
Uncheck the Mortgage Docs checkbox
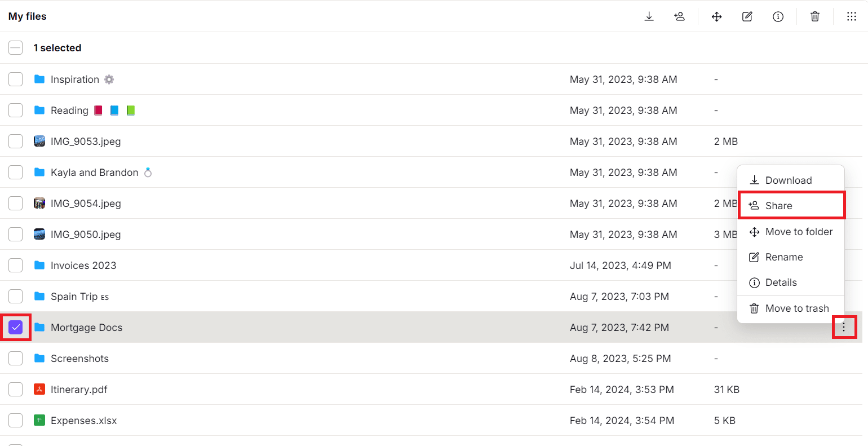(x=15, y=327)
